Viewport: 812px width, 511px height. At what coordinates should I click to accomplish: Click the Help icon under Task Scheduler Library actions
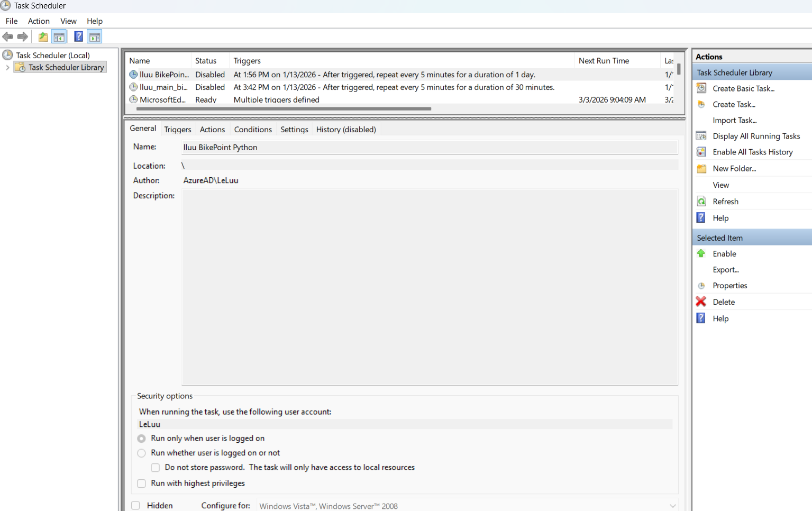coord(701,217)
